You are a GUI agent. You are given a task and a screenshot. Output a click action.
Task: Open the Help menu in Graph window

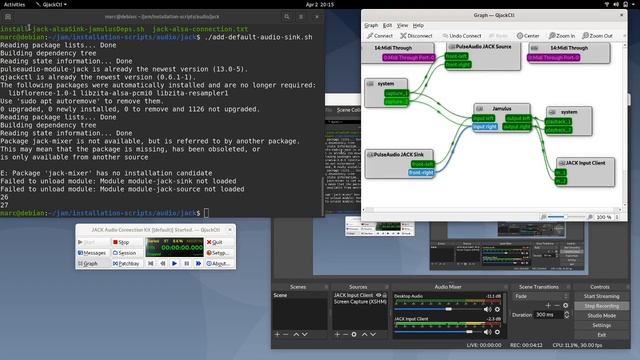418,25
